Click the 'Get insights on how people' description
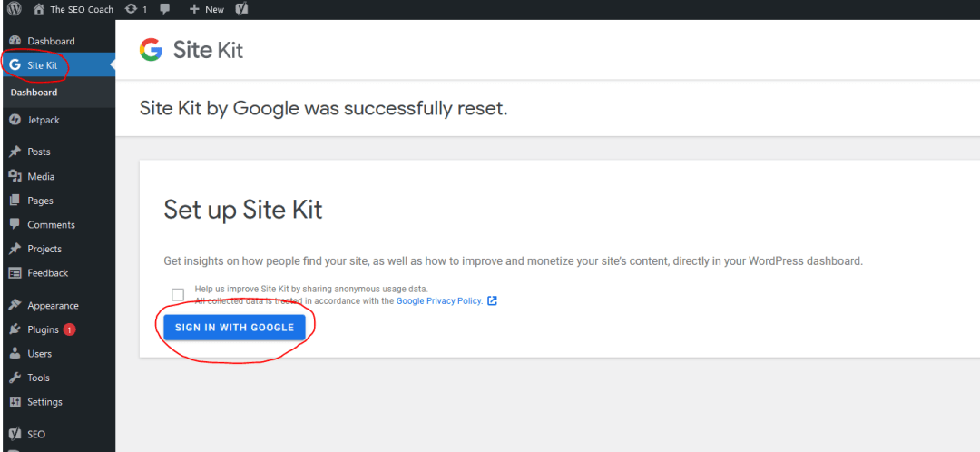980x452 pixels. click(x=513, y=261)
